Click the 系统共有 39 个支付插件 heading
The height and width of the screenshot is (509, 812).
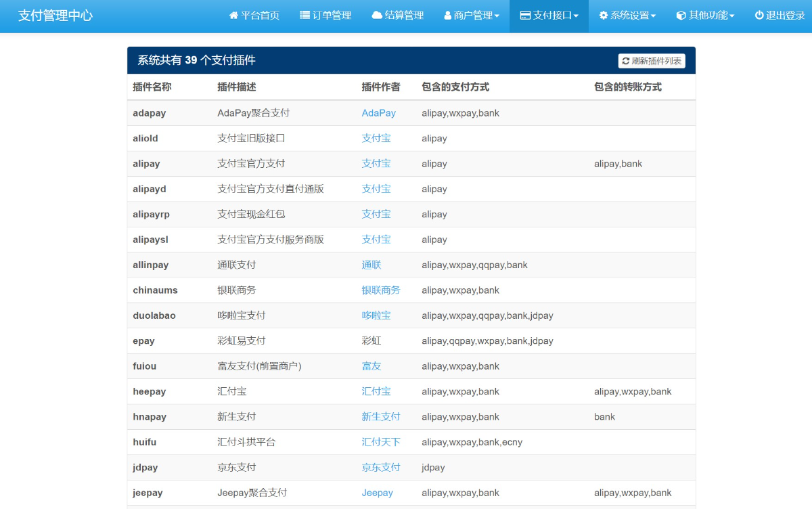196,60
